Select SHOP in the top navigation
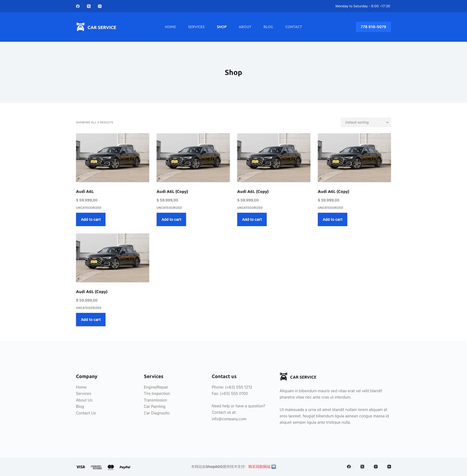467x476 pixels. [221, 27]
